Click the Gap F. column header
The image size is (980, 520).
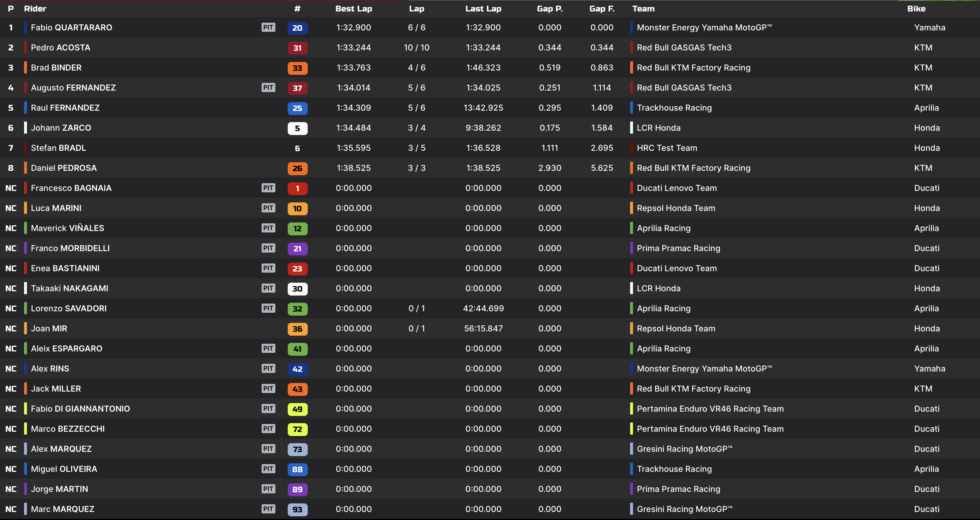601,9
